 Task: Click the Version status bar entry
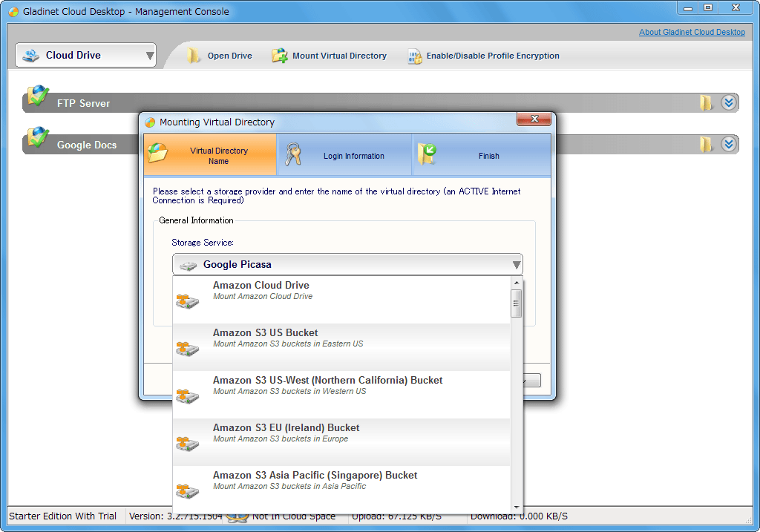point(175,516)
